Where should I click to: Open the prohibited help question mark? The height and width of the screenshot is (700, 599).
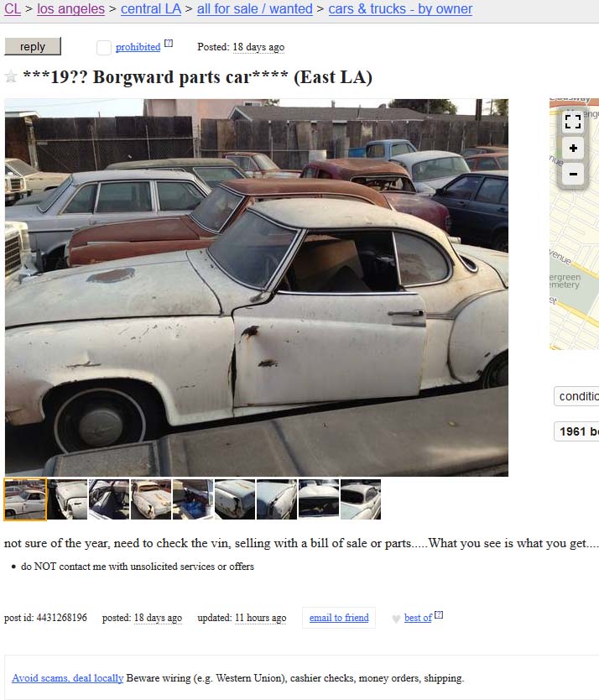click(x=169, y=44)
